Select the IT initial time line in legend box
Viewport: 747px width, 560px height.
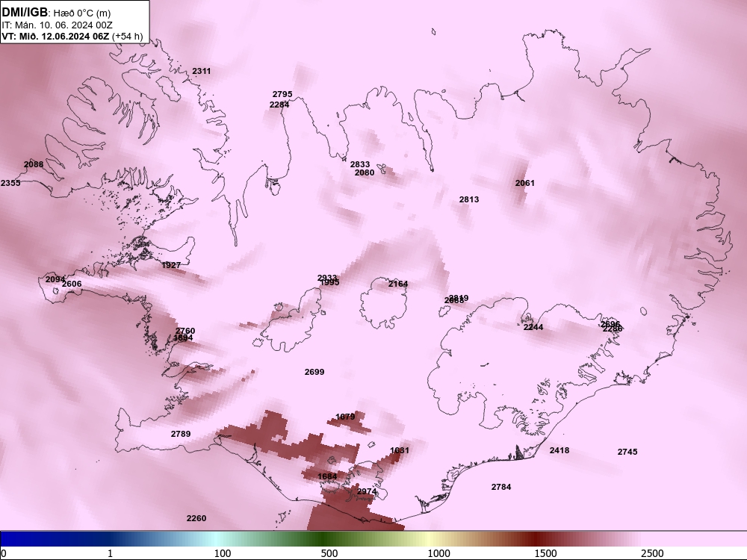click(x=58, y=25)
